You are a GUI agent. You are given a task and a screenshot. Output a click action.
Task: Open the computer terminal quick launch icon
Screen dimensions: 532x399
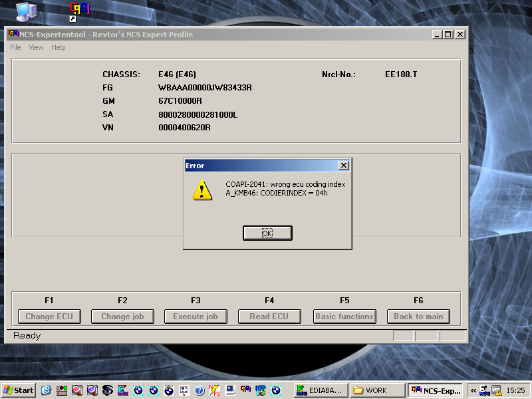tap(230, 390)
